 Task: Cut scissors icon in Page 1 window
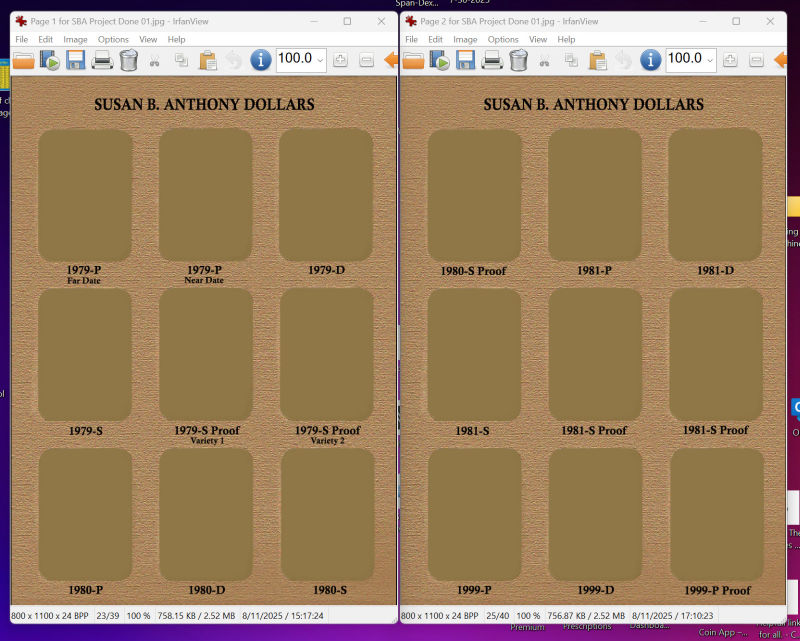coord(155,62)
